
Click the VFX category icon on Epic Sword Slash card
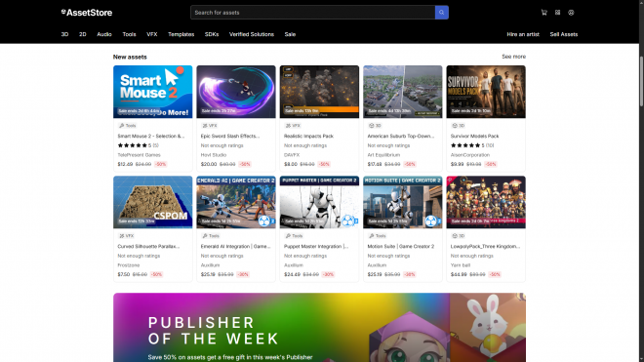coord(204,126)
